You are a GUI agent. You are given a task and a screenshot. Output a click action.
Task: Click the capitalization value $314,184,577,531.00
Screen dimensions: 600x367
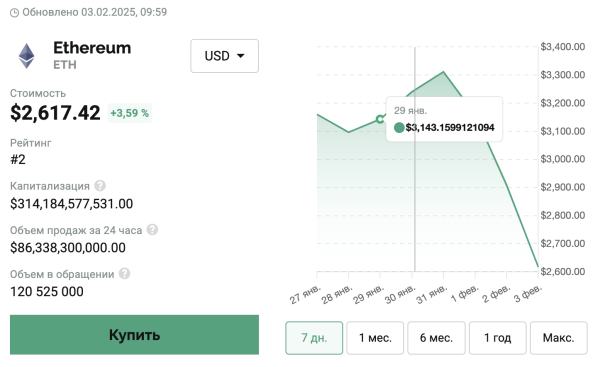[72, 204]
